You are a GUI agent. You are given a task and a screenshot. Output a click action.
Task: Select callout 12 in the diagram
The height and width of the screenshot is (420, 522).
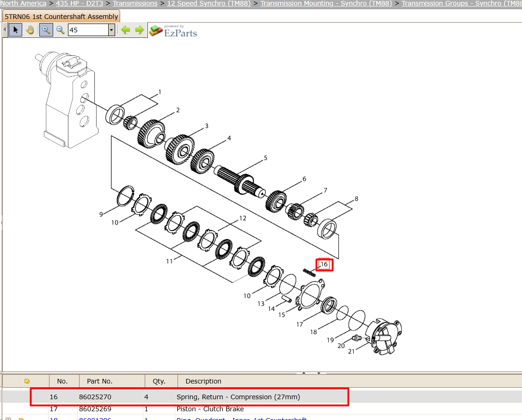click(243, 218)
